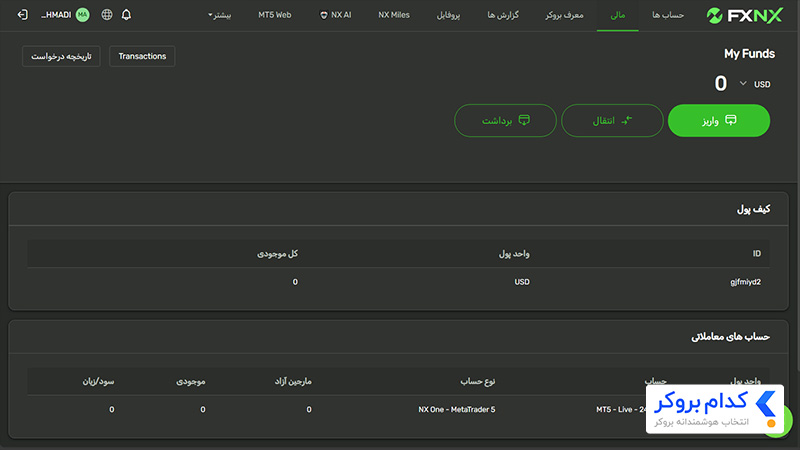The height and width of the screenshot is (450, 800).
Task: Click the انتقال transfer button
Action: pos(612,120)
